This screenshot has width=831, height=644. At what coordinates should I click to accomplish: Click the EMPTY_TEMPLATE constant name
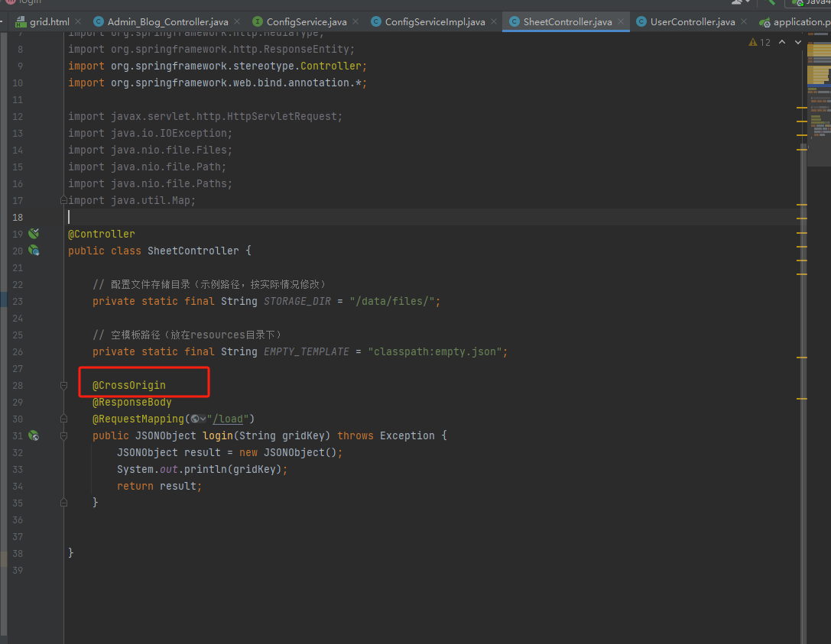coord(307,351)
